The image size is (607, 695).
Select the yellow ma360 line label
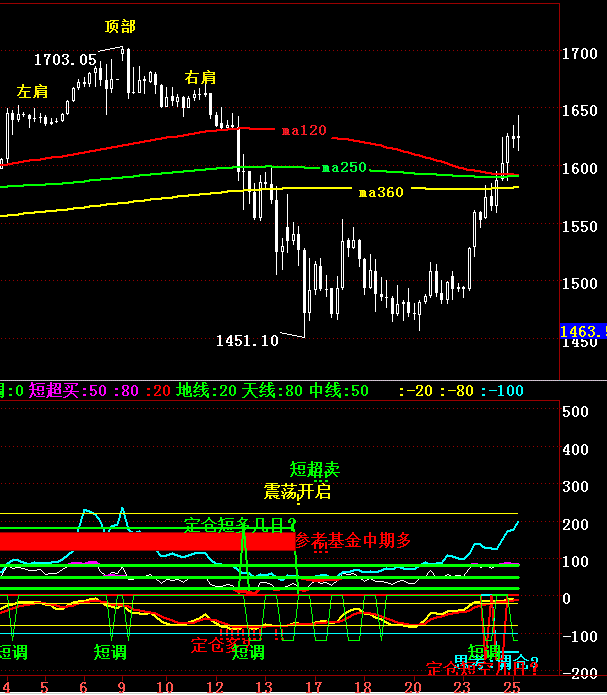point(380,192)
